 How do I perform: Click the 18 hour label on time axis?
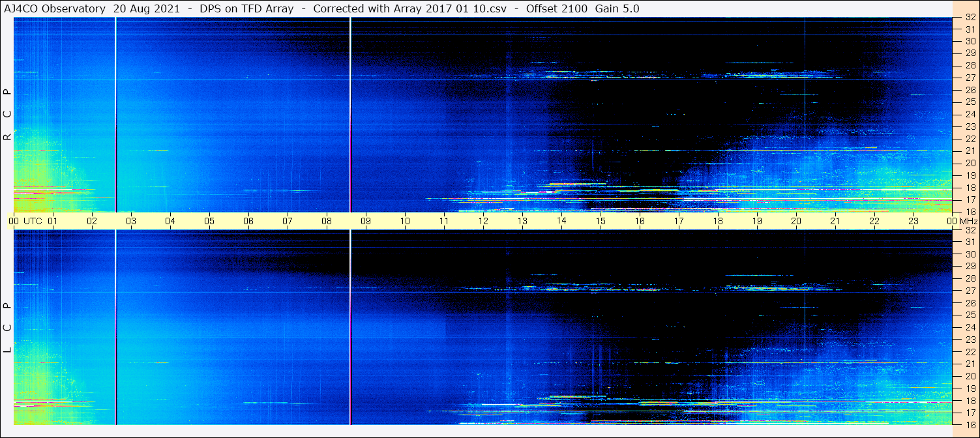click(718, 221)
